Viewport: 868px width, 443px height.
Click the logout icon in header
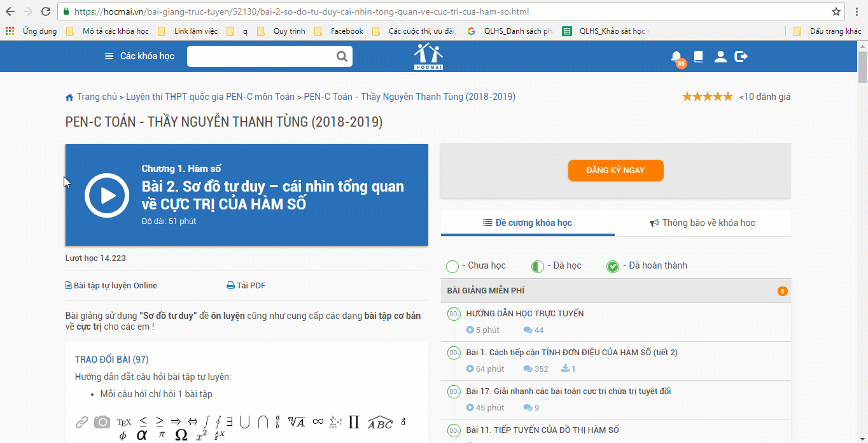(741, 57)
